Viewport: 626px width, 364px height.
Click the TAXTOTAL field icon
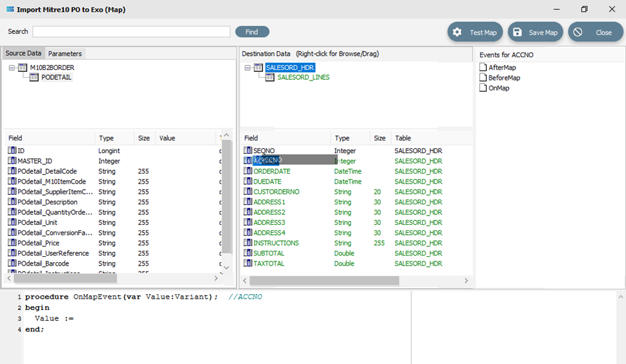(248, 264)
